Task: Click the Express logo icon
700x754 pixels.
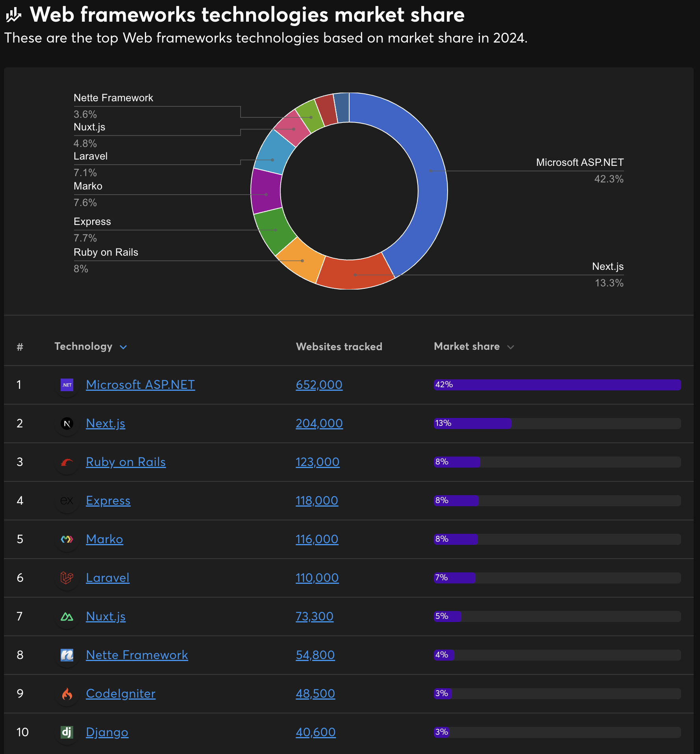Action: (x=67, y=501)
